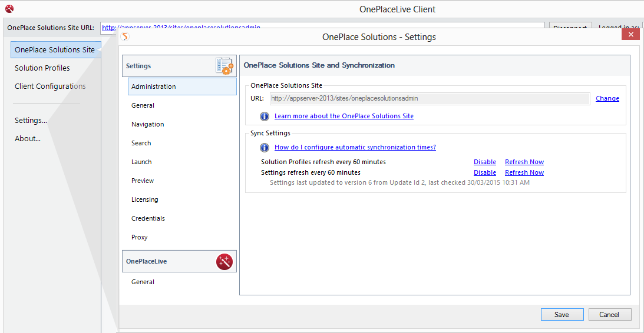Viewport: 644px width, 333px height.
Task: Click info icon beside synchronization help link
Action: tap(265, 148)
